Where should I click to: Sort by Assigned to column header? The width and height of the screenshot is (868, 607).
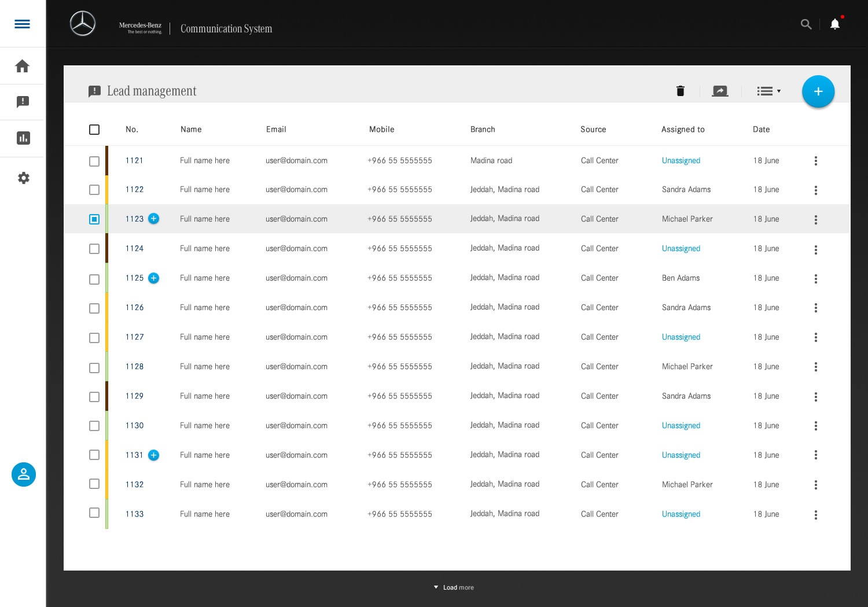(683, 129)
